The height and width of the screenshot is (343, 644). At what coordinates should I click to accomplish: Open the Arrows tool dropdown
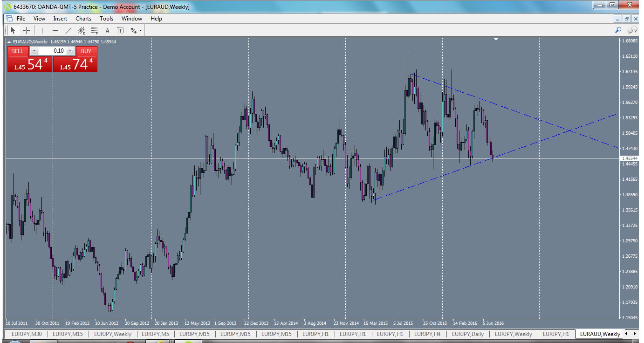(x=140, y=30)
